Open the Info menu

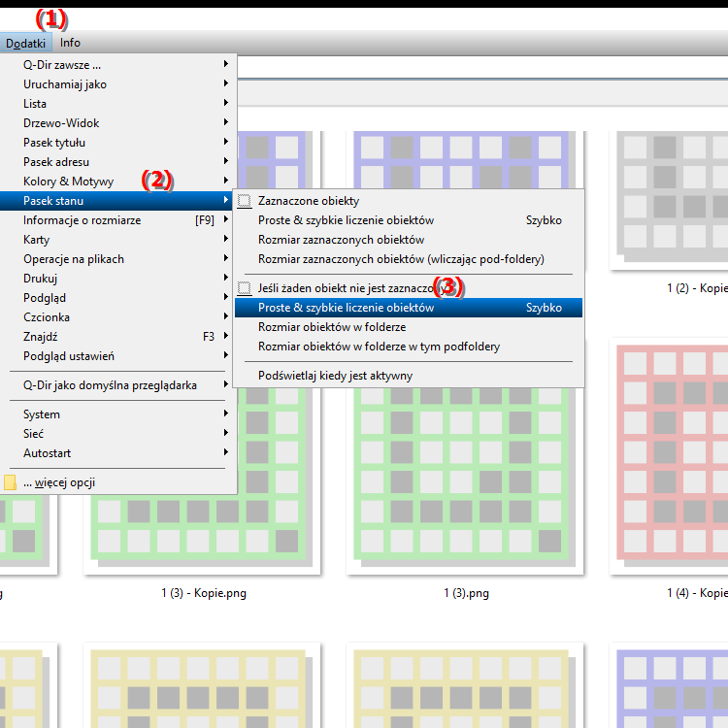tap(70, 43)
